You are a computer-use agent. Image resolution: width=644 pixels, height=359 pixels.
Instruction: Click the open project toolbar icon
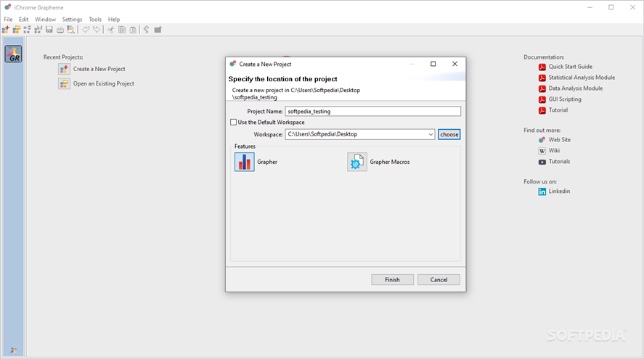click(17, 30)
